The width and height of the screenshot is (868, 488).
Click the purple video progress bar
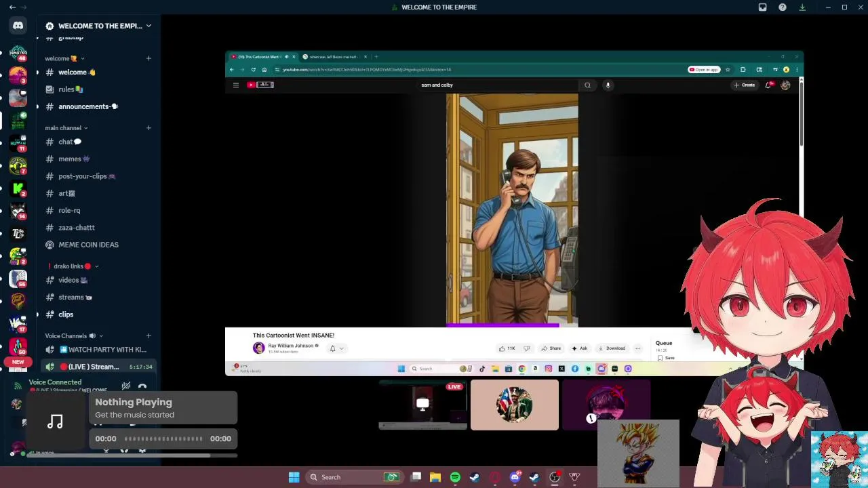click(x=502, y=325)
